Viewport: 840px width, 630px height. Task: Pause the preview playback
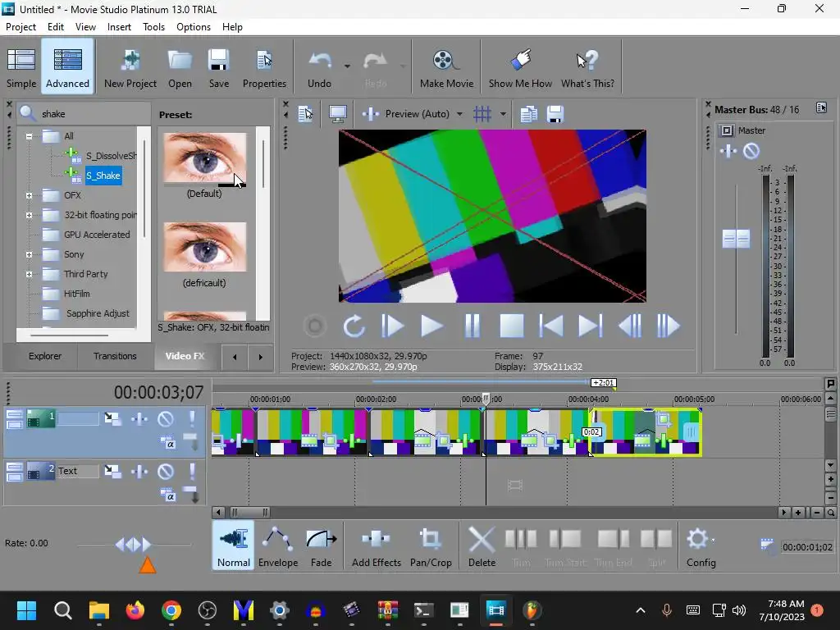[x=472, y=326]
